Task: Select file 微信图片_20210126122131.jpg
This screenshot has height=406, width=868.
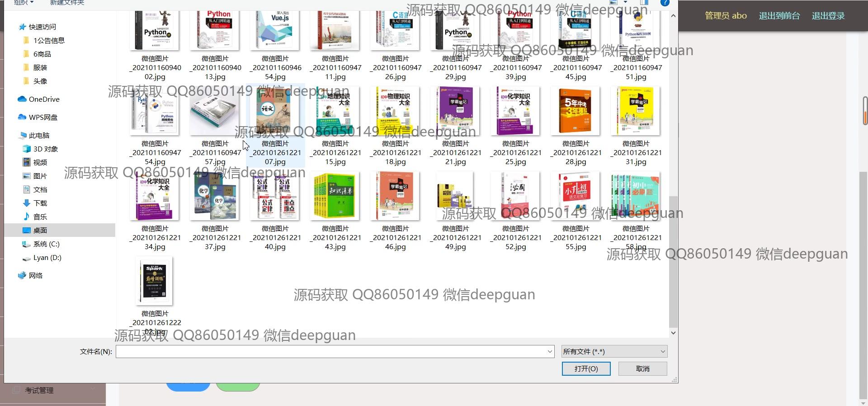Action: (x=636, y=126)
